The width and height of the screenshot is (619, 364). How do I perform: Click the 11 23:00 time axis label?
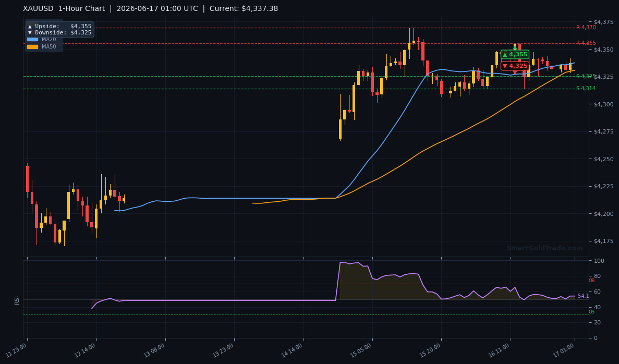click(x=16, y=350)
